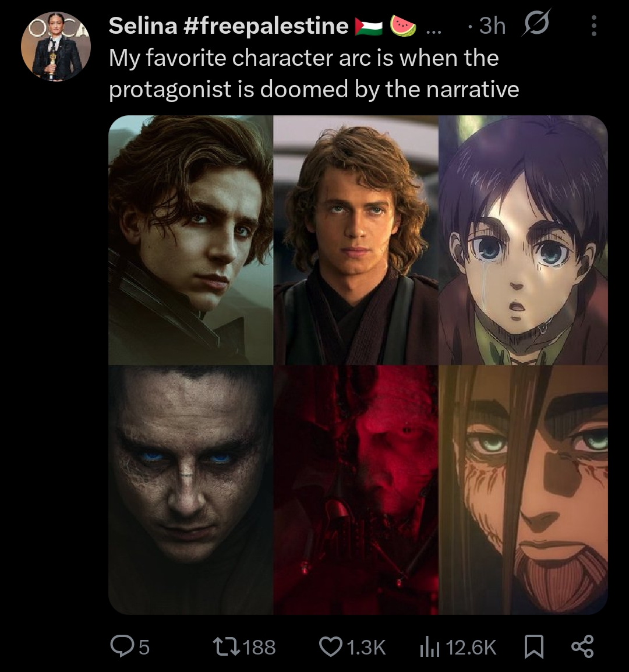Tap the slashed-circle icon beside 3h
The height and width of the screenshot is (672, 629).
pos(537,26)
